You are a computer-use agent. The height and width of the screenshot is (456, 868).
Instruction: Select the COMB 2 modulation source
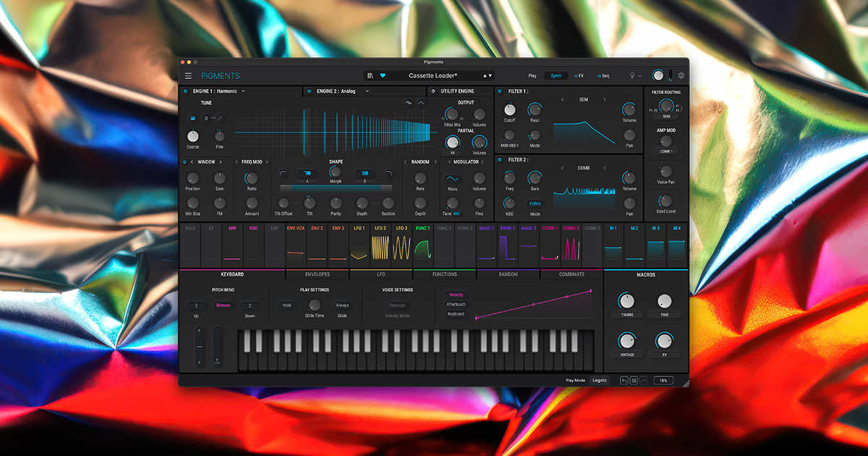[571, 245]
